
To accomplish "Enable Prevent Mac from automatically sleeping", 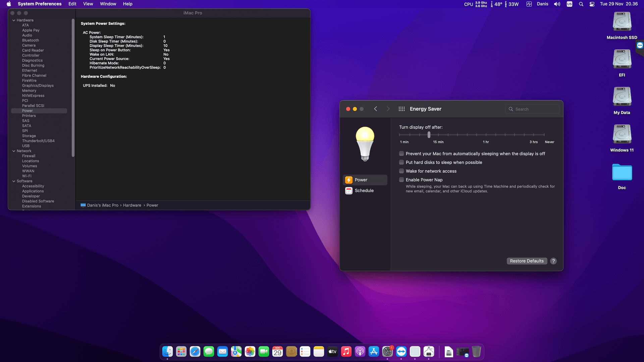I will click(401, 154).
